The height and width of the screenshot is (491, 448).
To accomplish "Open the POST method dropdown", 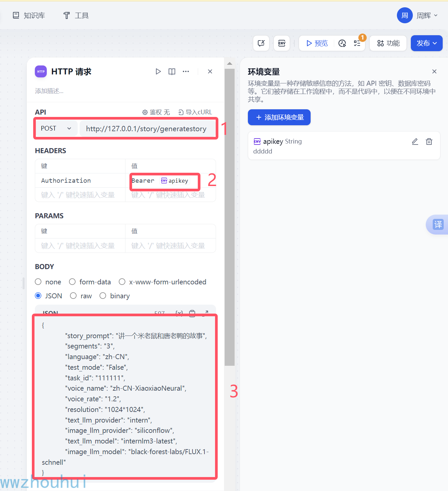I will tap(56, 129).
